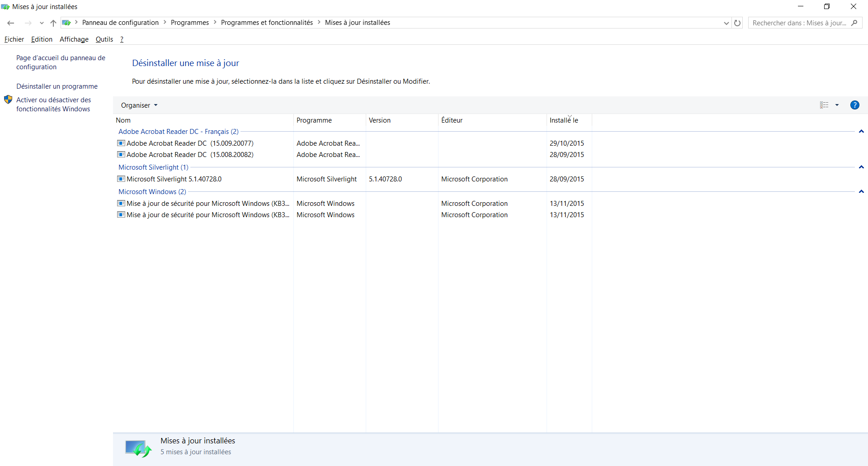
Task: Expand chevron after 'Programmes et fonctionnalités' breadcrumb
Action: point(319,22)
